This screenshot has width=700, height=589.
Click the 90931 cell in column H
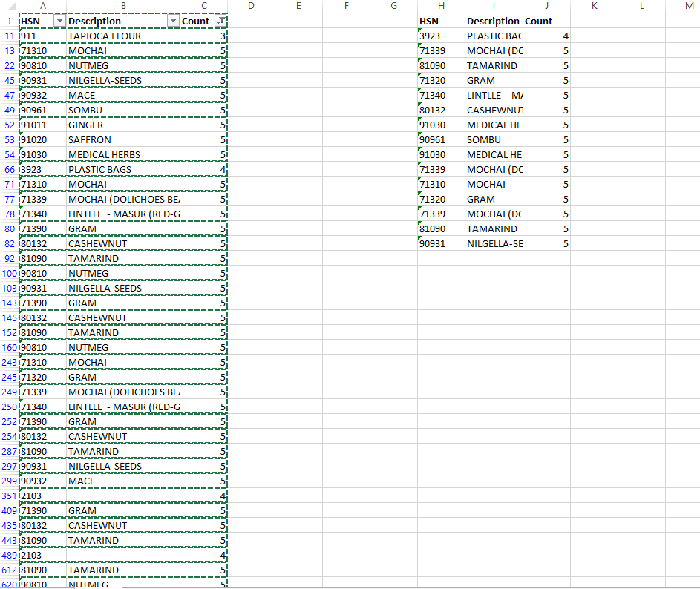click(x=441, y=243)
